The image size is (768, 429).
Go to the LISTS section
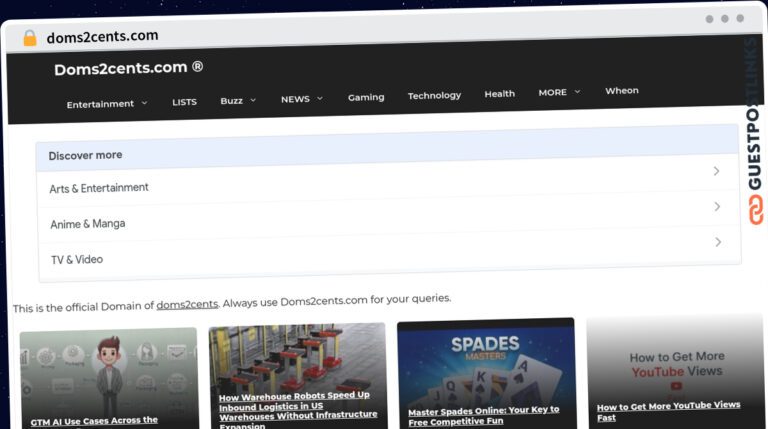[184, 102]
